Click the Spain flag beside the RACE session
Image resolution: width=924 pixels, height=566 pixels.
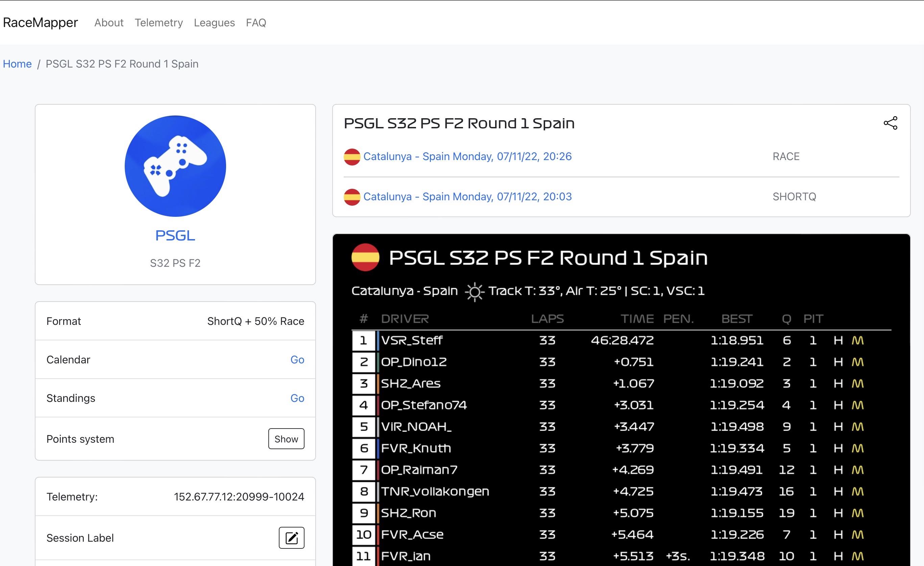pos(352,157)
